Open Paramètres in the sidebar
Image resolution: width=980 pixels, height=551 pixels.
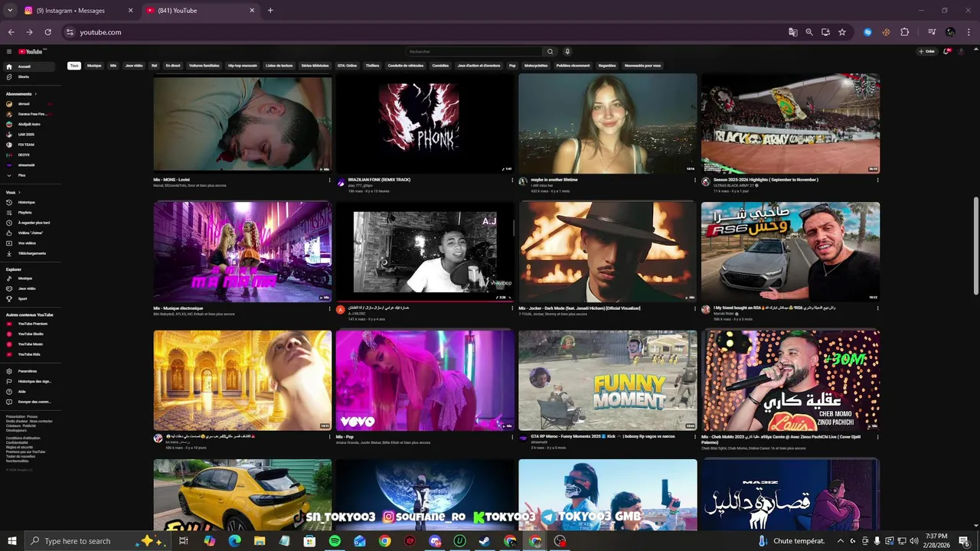tap(29, 371)
